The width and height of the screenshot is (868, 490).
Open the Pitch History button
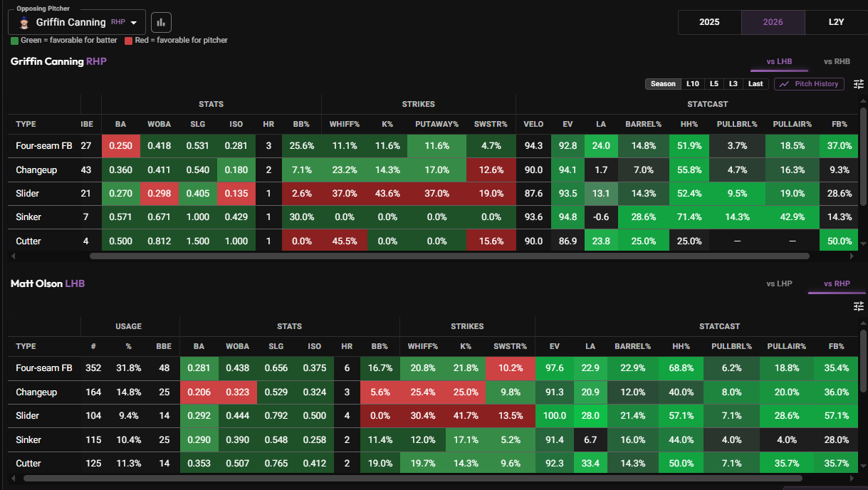pyautogui.click(x=810, y=84)
